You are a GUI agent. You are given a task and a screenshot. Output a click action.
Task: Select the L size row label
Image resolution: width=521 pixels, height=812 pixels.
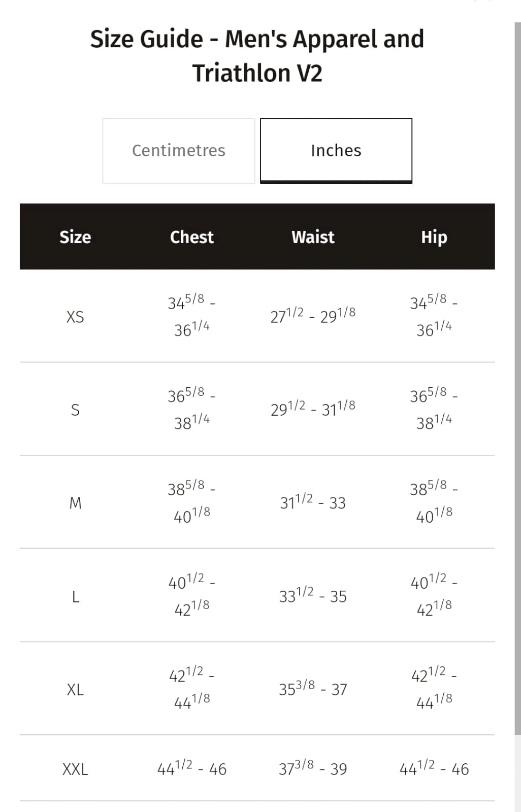click(x=75, y=596)
